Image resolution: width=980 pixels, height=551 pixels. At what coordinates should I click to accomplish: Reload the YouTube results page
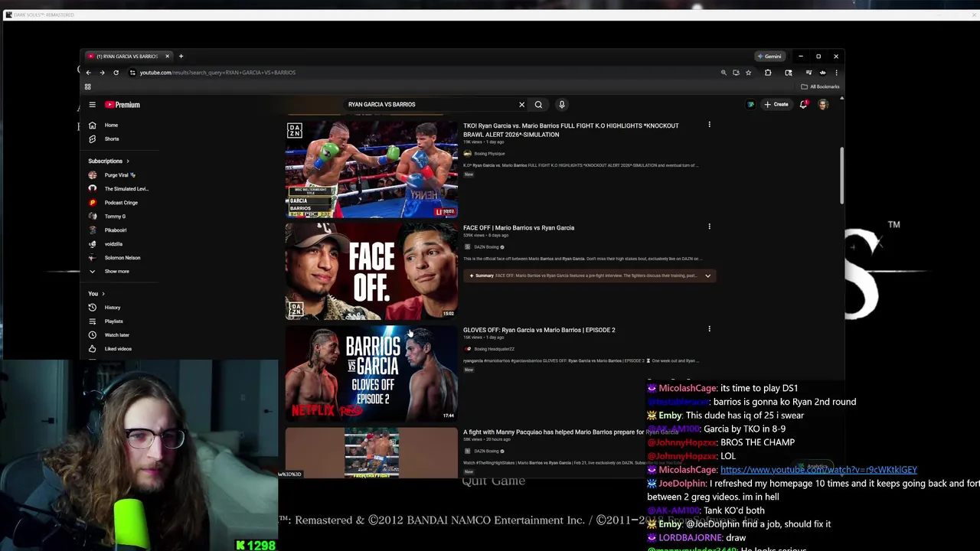116,73
